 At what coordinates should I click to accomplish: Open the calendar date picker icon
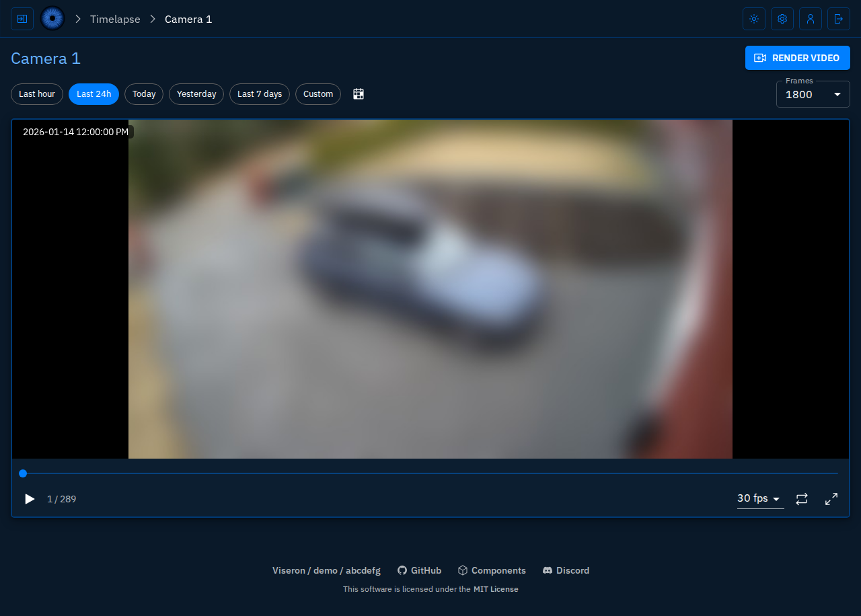[x=359, y=94]
